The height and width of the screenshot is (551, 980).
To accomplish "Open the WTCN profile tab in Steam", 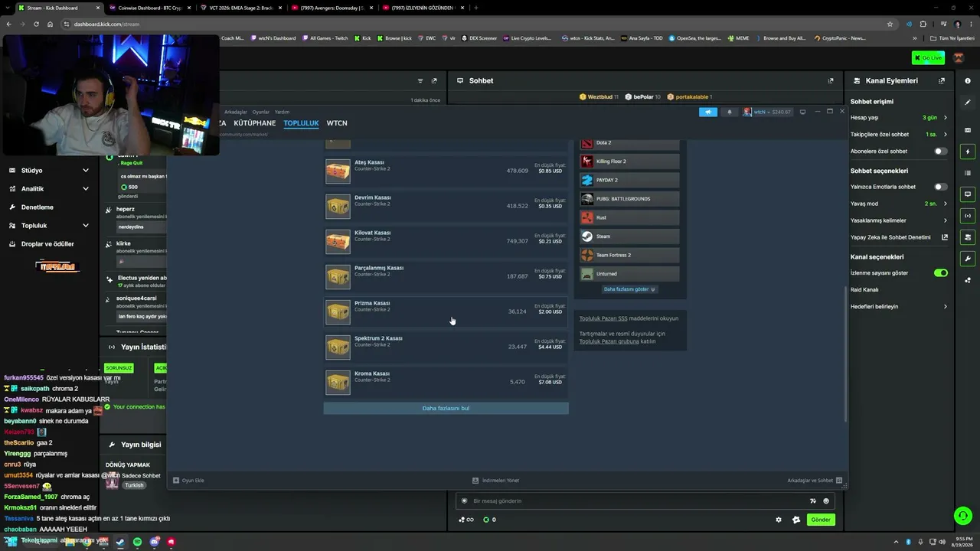I will coord(337,123).
